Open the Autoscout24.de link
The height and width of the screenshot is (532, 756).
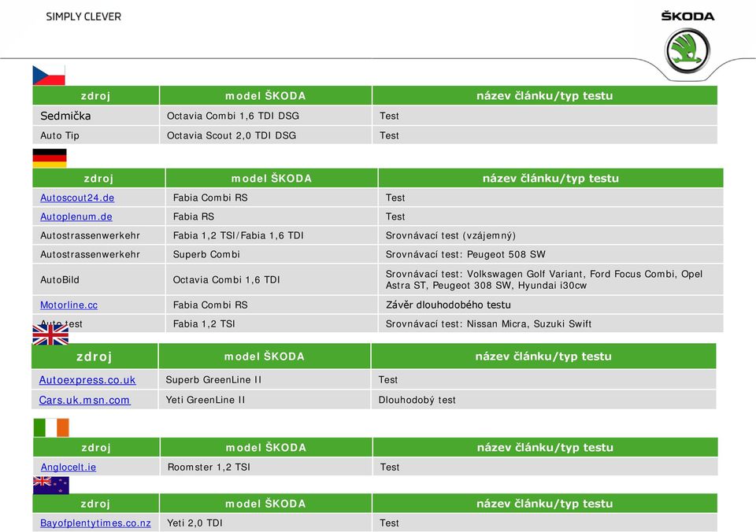(x=77, y=198)
